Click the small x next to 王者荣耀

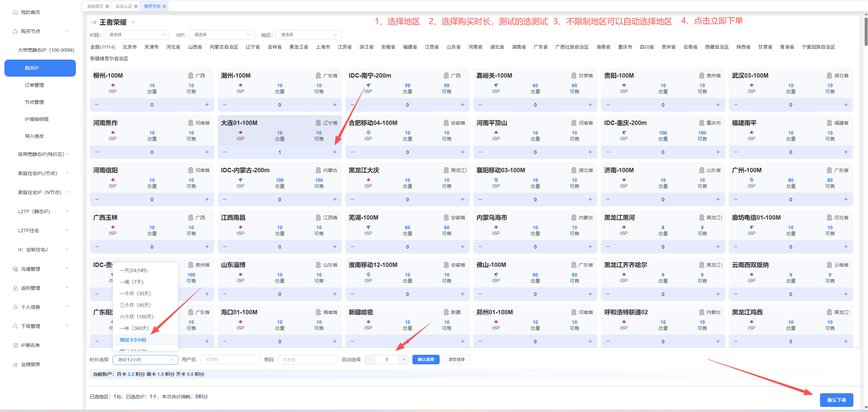(133, 22)
